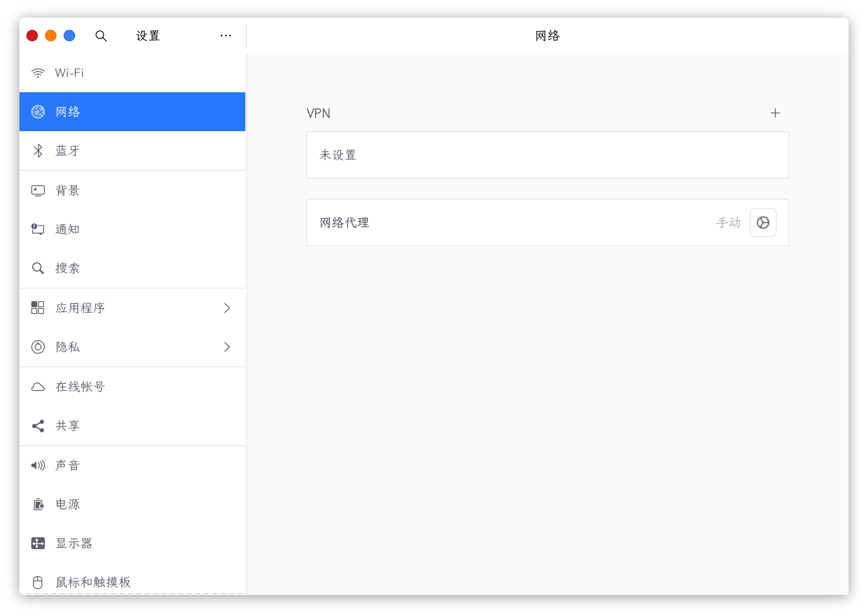Open the three-dot menu in header

coord(225,36)
